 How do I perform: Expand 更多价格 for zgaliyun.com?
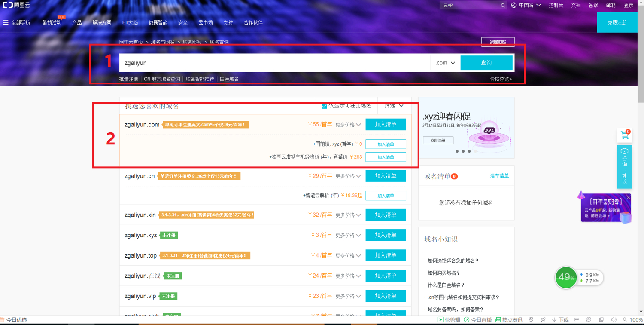pyautogui.click(x=348, y=125)
